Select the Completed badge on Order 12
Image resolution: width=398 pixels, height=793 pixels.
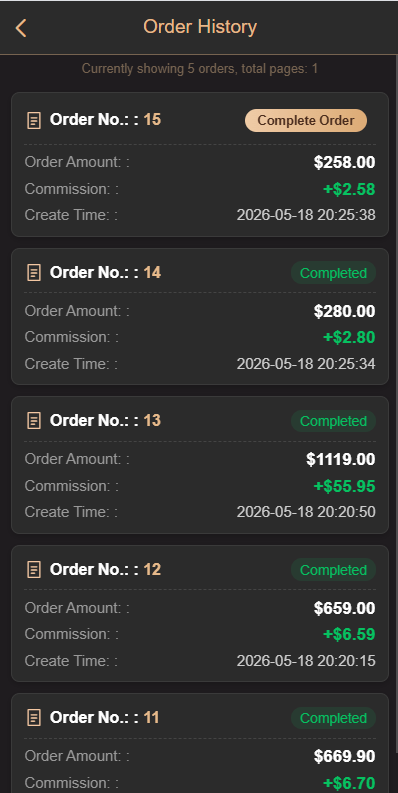[333, 570]
